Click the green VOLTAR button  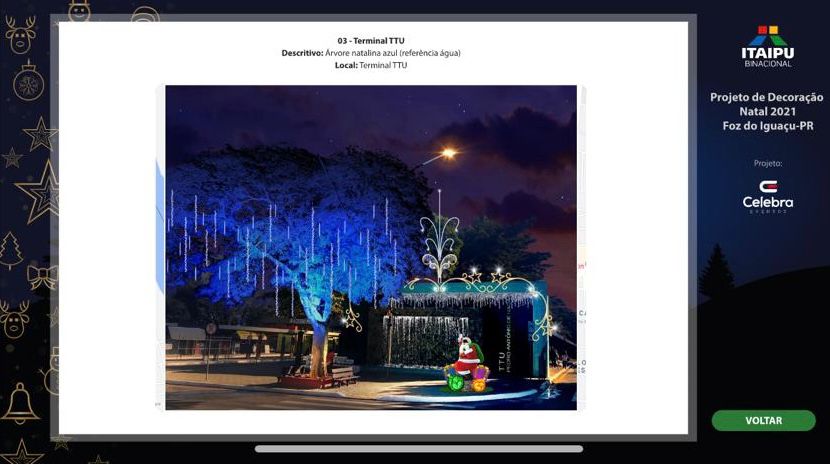coord(763,421)
